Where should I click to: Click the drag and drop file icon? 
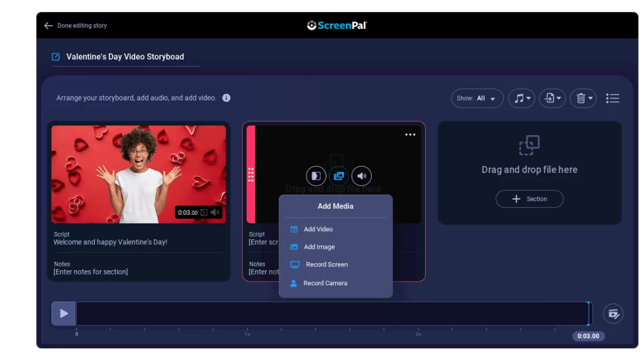pyautogui.click(x=530, y=145)
